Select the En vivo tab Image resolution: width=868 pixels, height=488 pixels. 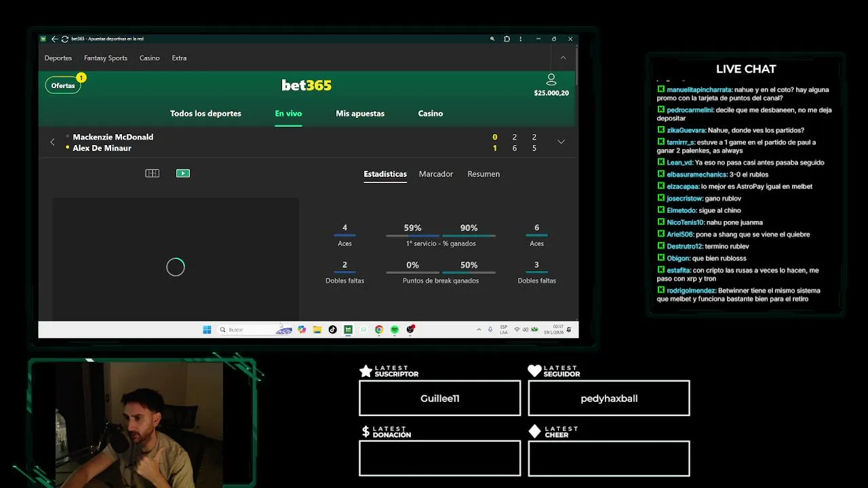click(288, 113)
